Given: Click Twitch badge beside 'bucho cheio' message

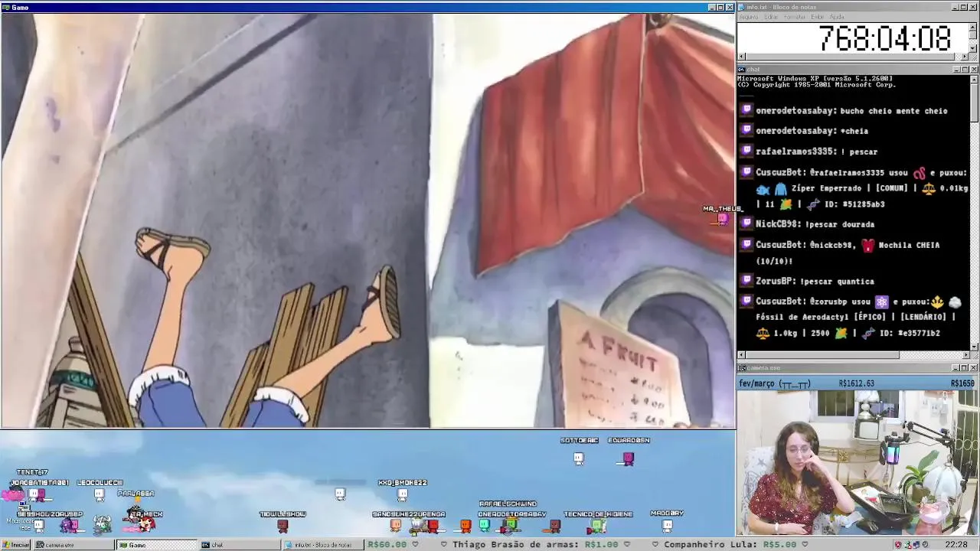Looking at the screenshot, I should (746, 110).
